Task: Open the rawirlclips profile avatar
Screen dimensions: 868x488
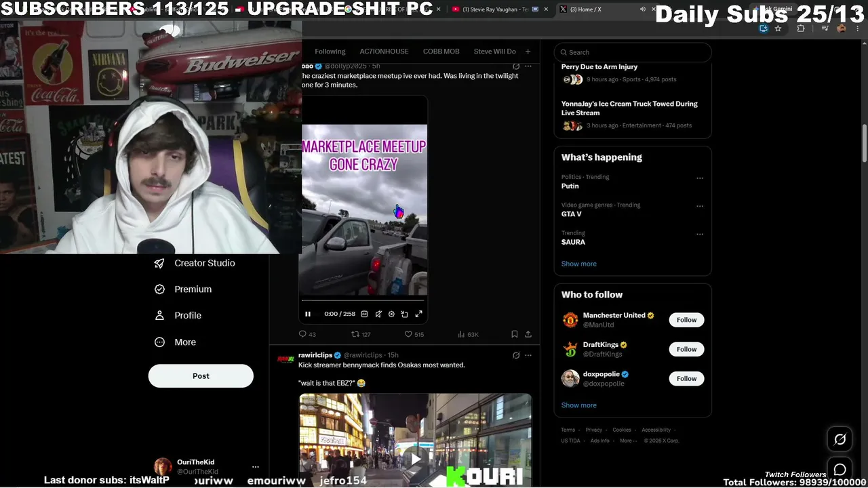Action: coord(286,359)
